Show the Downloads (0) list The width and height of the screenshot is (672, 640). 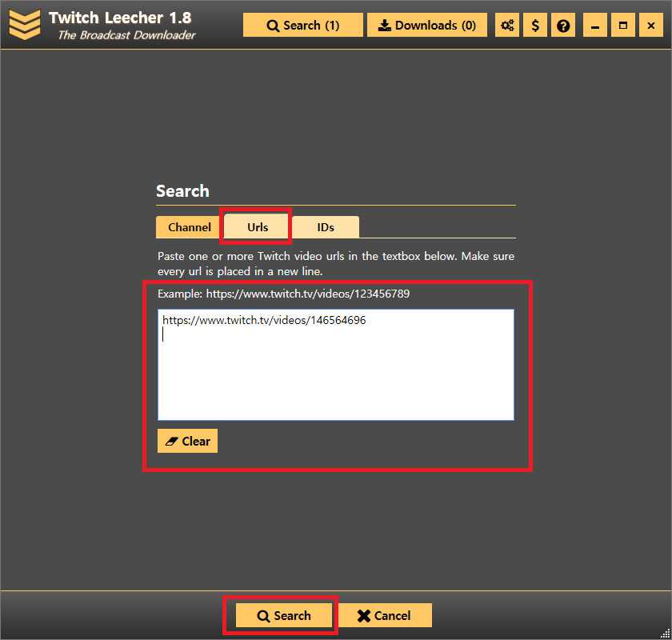(426, 26)
